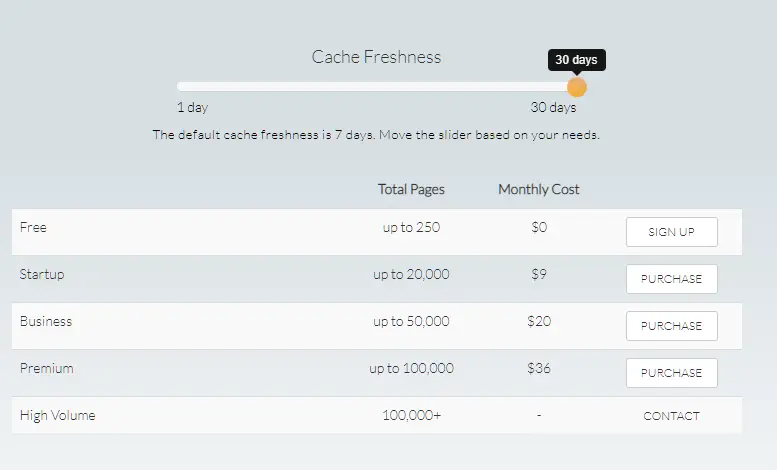
Task: Select the Startup plan name
Action: pyautogui.click(x=42, y=274)
